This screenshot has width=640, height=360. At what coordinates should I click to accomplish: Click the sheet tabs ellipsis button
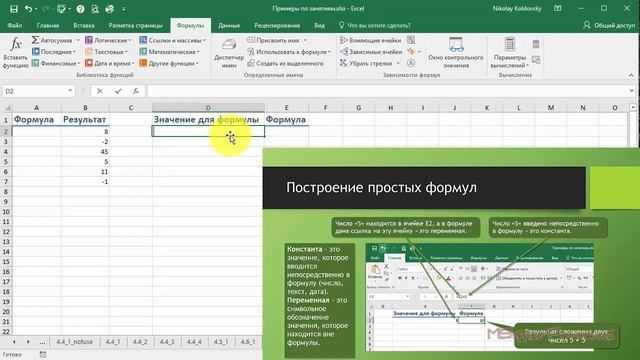(42, 342)
